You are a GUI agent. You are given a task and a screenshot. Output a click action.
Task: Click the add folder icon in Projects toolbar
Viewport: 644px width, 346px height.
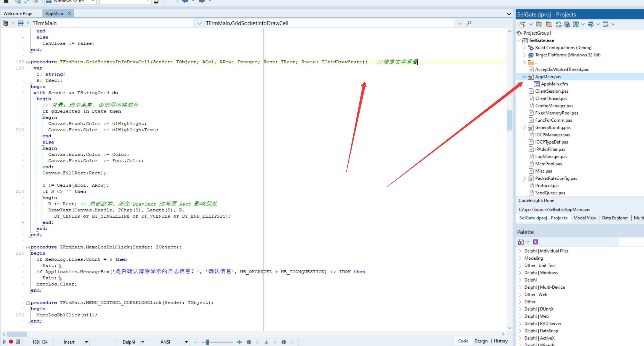539,24
